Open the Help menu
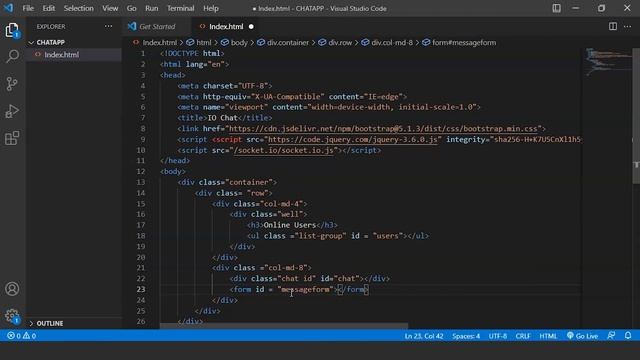640x360 pixels. click(x=211, y=8)
